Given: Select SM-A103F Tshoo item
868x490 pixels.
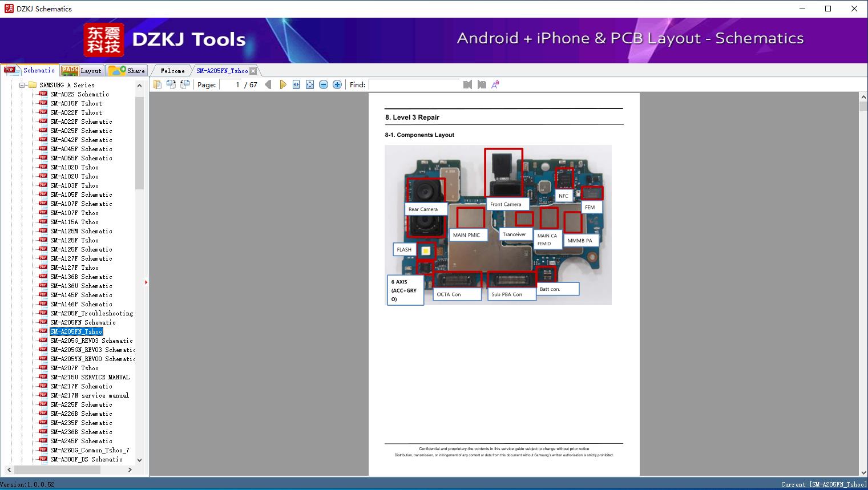Looking at the screenshot, I should click(x=74, y=185).
